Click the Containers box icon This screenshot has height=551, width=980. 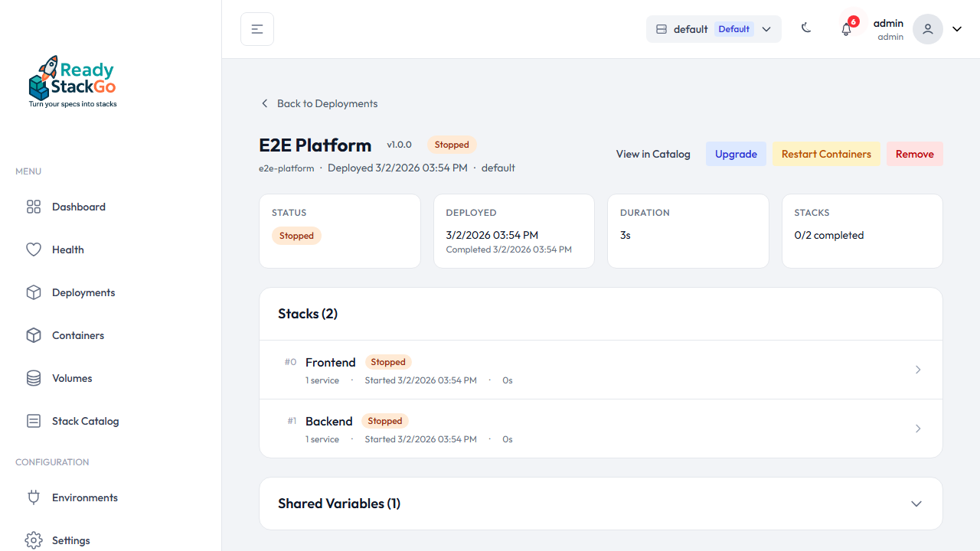34,335
